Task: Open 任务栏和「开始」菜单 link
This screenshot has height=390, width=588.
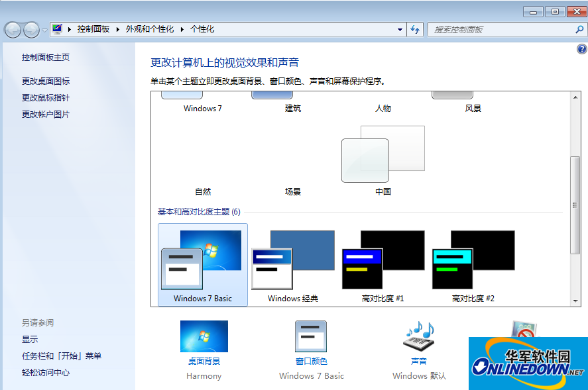Action: click(x=62, y=356)
